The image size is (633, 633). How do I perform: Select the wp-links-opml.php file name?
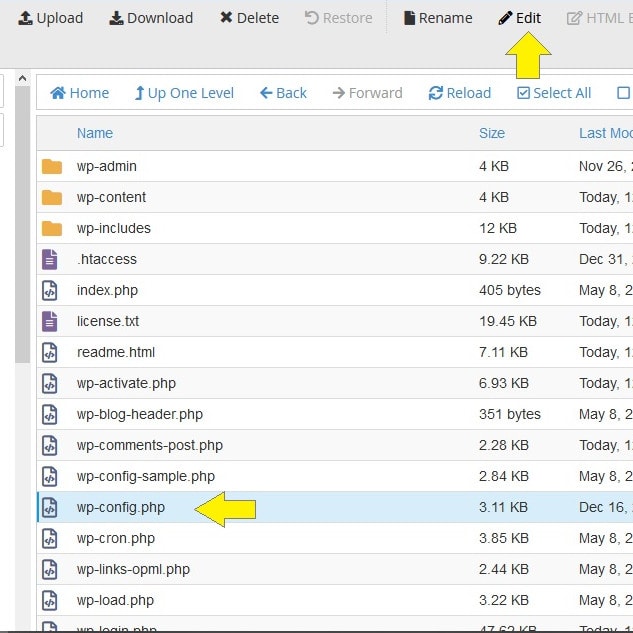133,570
